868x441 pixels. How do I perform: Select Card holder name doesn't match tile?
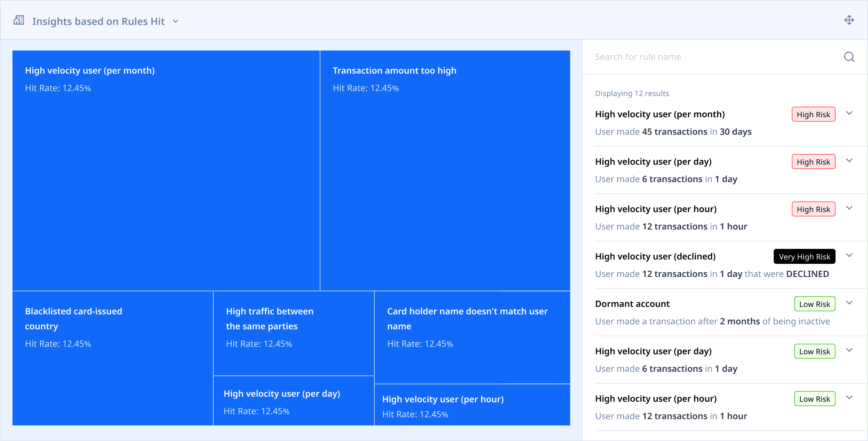coord(472,337)
